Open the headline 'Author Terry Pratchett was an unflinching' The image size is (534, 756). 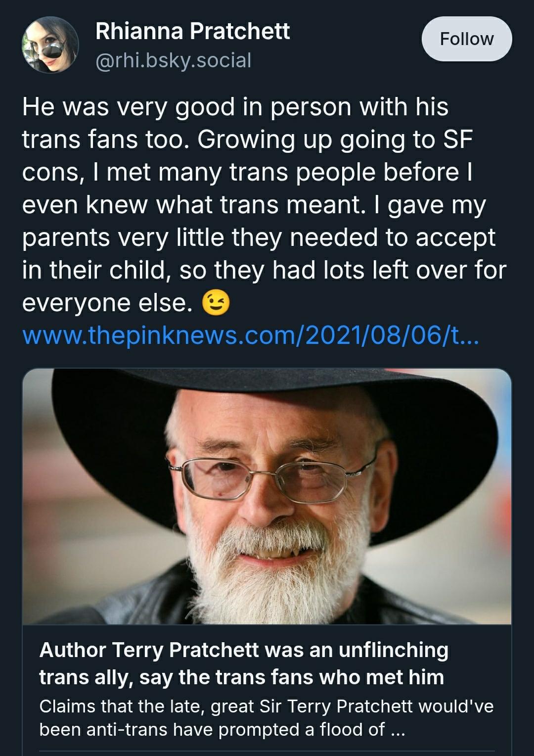tap(244, 650)
